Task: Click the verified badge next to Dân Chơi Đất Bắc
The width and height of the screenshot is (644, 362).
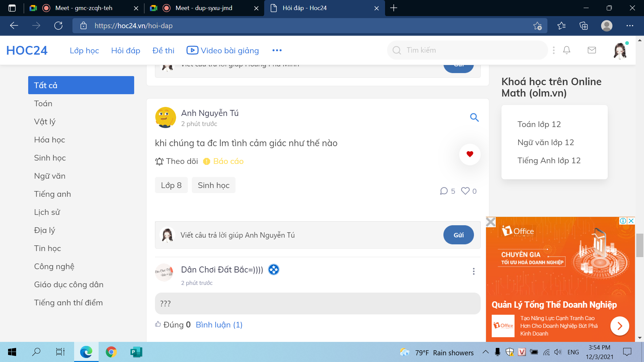Action: coord(274,269)
